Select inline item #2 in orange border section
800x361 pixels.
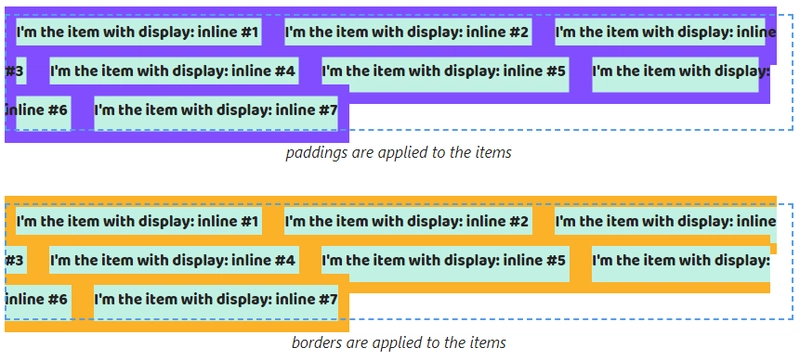pos(408,221)
